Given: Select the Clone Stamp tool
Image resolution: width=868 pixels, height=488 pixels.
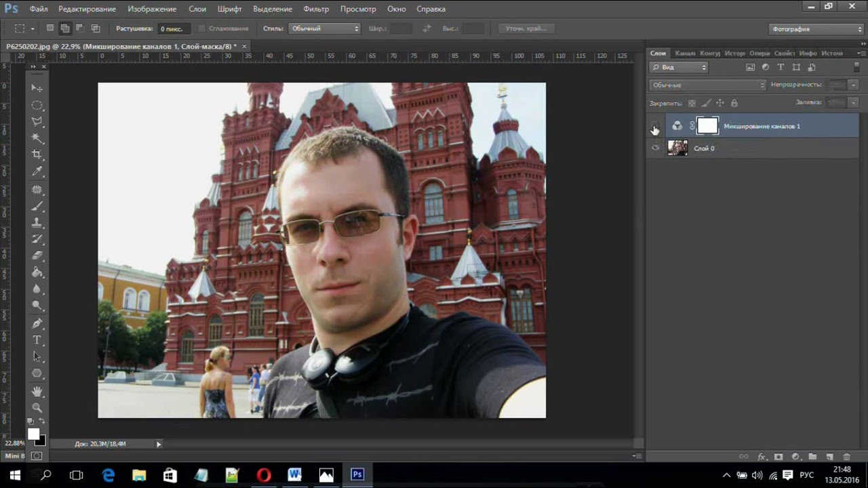Looking at the screenshot, I should tap(37, 222).
